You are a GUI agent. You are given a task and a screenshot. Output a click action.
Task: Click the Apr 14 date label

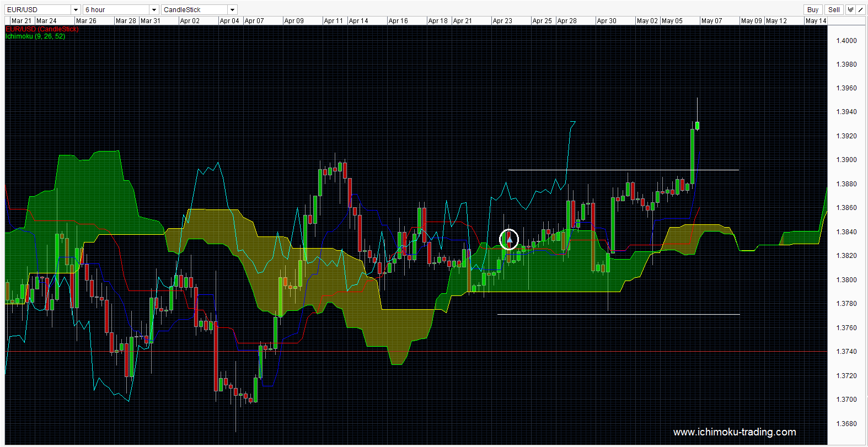pos(358,20)
